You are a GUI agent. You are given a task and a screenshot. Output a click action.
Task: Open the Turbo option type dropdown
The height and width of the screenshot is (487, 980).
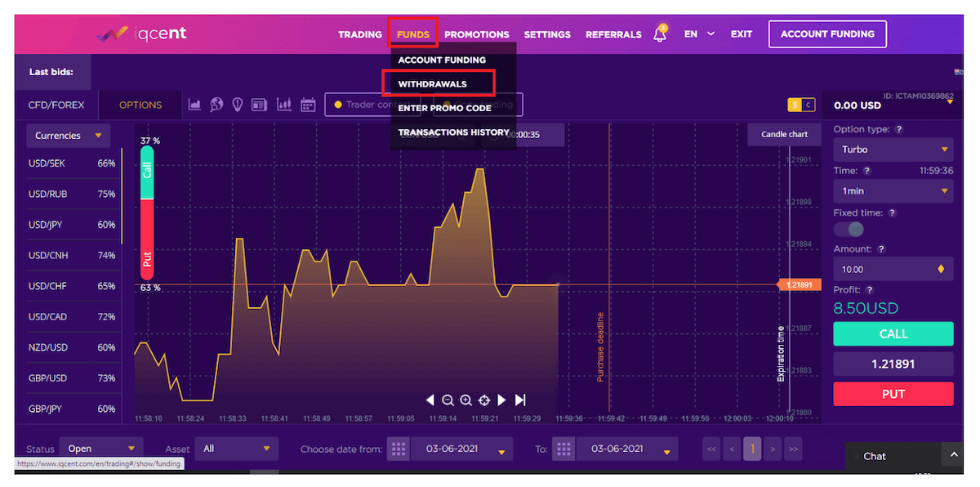893,150
